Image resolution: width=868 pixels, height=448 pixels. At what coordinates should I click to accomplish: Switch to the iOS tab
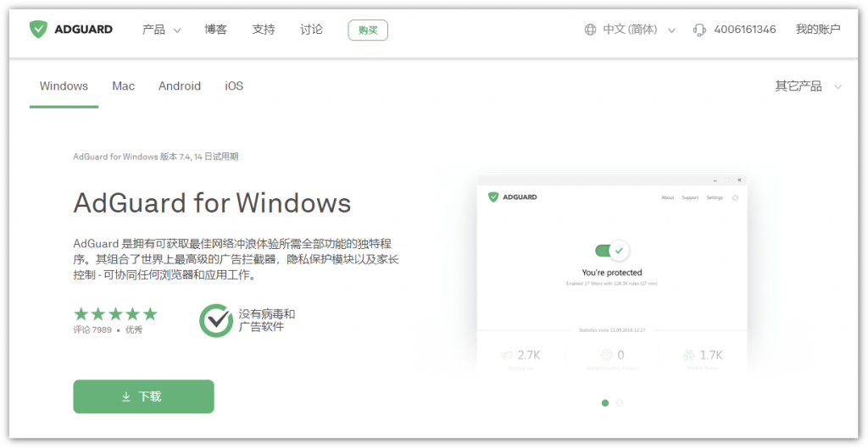pos(234,86)
